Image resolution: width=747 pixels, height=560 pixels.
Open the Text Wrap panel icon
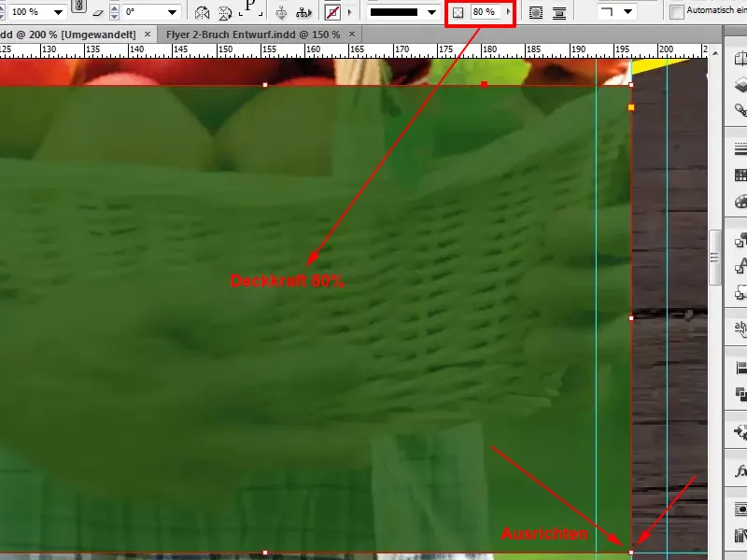pyautogui.click(x=740, y=510)
